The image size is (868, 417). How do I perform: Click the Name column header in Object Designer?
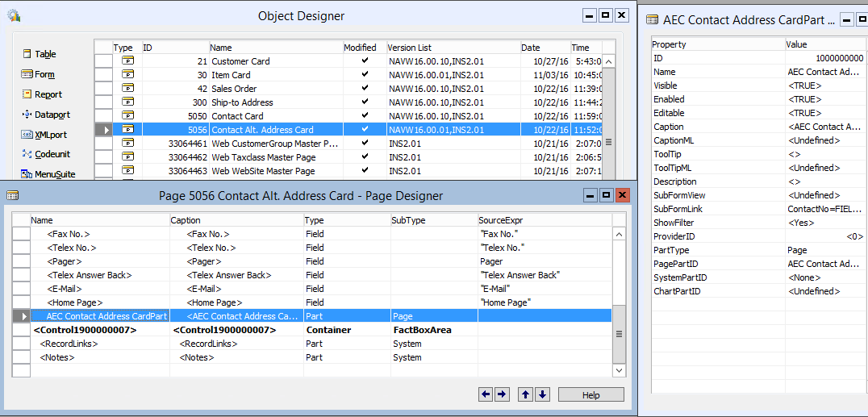275,48
